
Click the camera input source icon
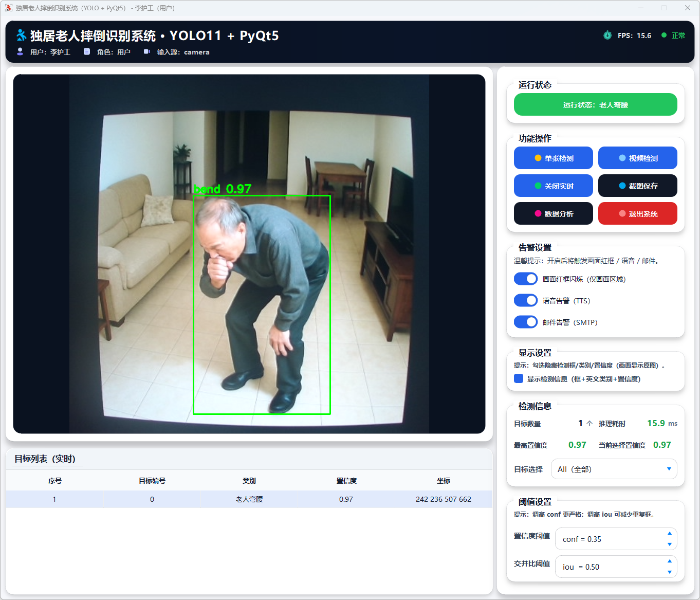(x=147, y=51)
